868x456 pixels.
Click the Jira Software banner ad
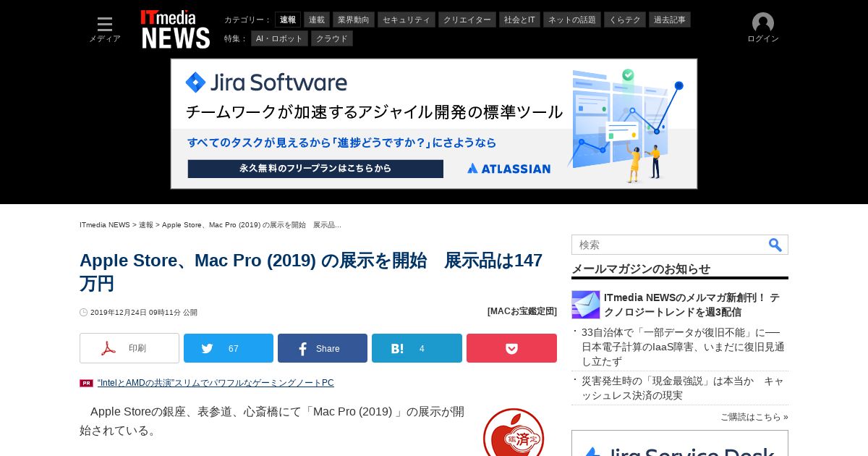pos(434,124)
